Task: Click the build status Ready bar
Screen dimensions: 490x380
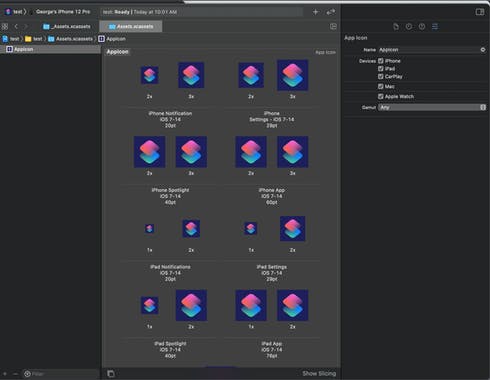Action: (x=202, y=12)
